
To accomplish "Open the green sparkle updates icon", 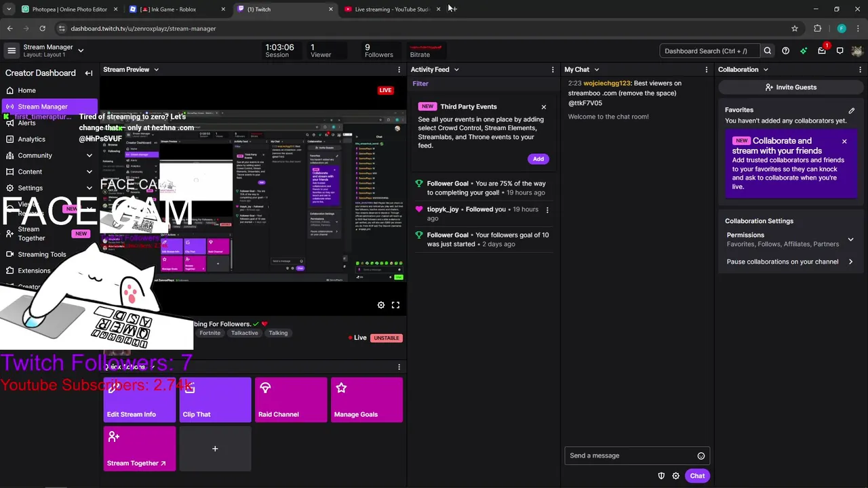I will 804,51.
